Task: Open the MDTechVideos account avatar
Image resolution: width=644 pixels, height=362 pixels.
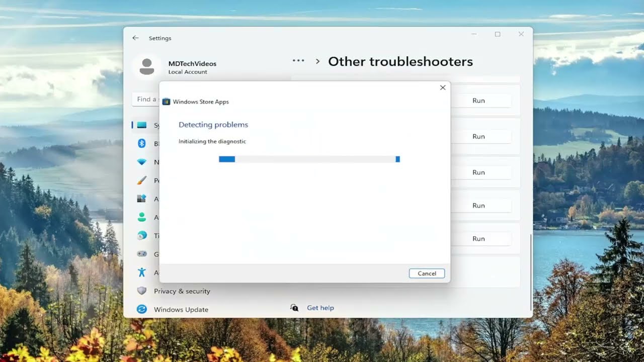Action: pos(146,67)
